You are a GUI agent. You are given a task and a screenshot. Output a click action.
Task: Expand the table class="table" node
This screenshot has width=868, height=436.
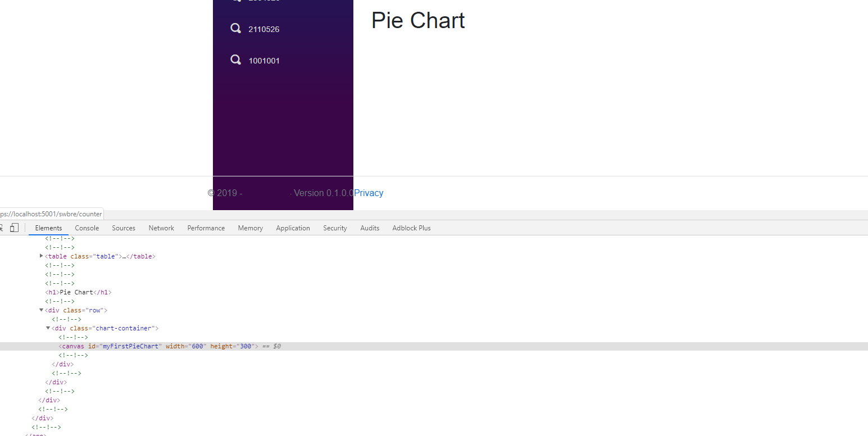[42, 256]
